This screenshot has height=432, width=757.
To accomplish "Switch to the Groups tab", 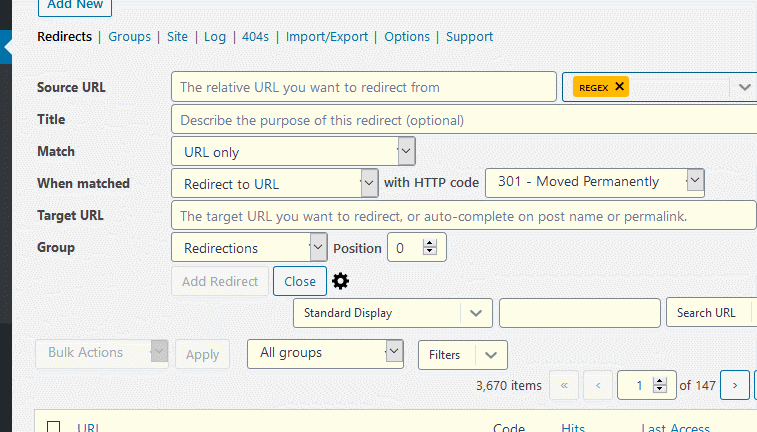I will coord(129,37).
